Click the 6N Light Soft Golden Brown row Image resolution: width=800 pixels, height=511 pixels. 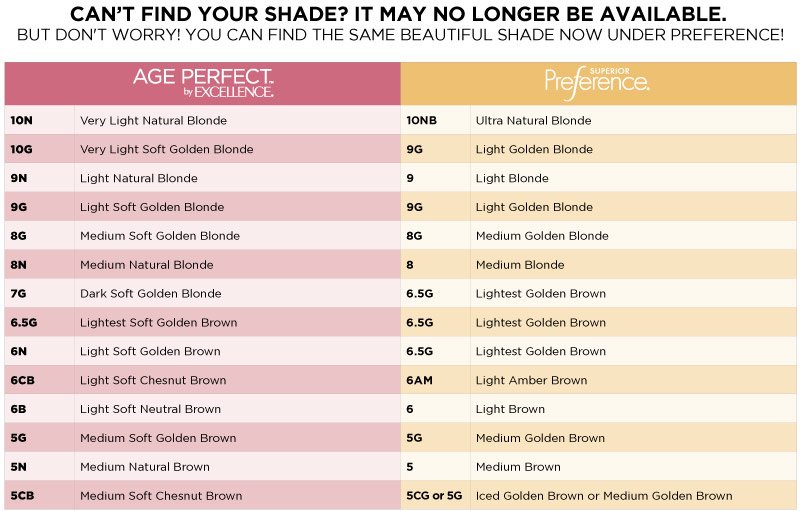tap(203, 351)
